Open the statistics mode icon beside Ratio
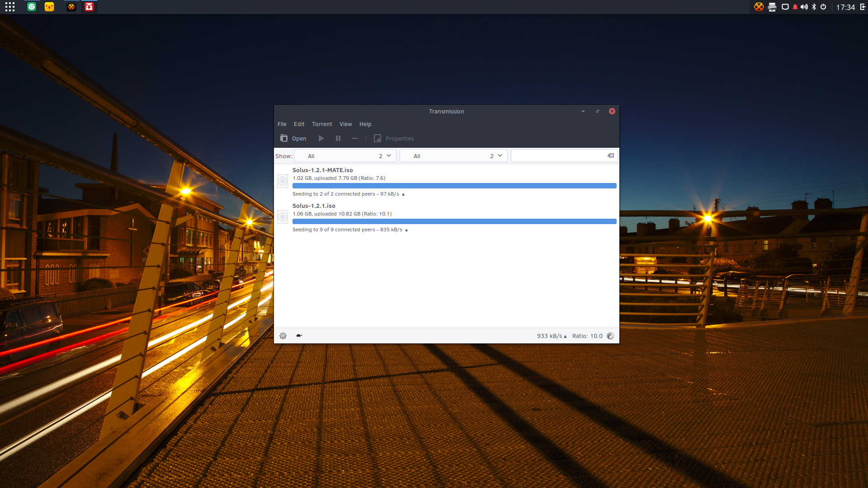 point(610,336)
